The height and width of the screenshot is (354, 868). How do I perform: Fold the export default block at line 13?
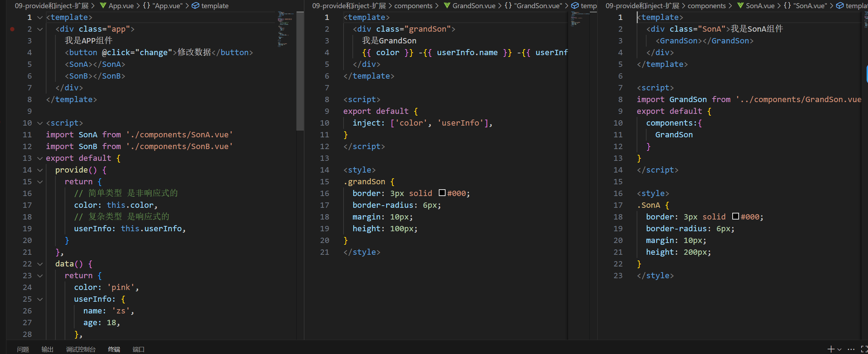(40, 158)
